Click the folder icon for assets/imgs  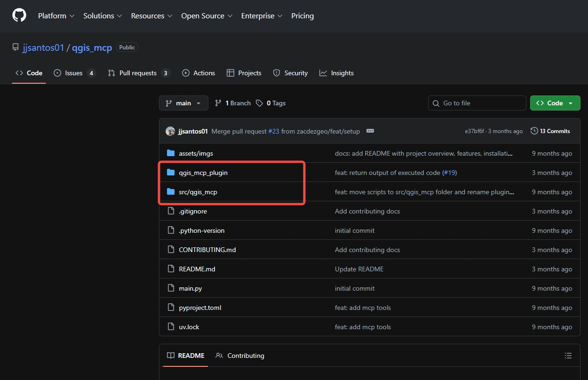pyautogui.click(x=171, y=153)
